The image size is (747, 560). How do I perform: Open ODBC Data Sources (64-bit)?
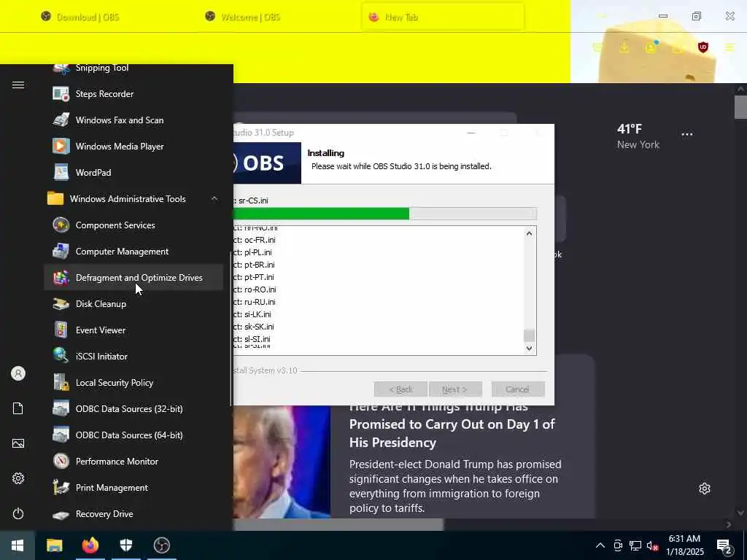pyautogui.click(x=133, y=435)
